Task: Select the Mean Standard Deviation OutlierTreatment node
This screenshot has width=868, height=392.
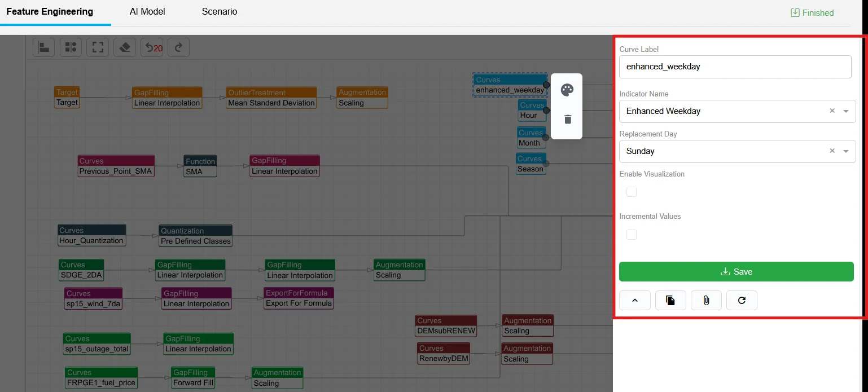Action: pyautogui.click(x=271, y=98)
